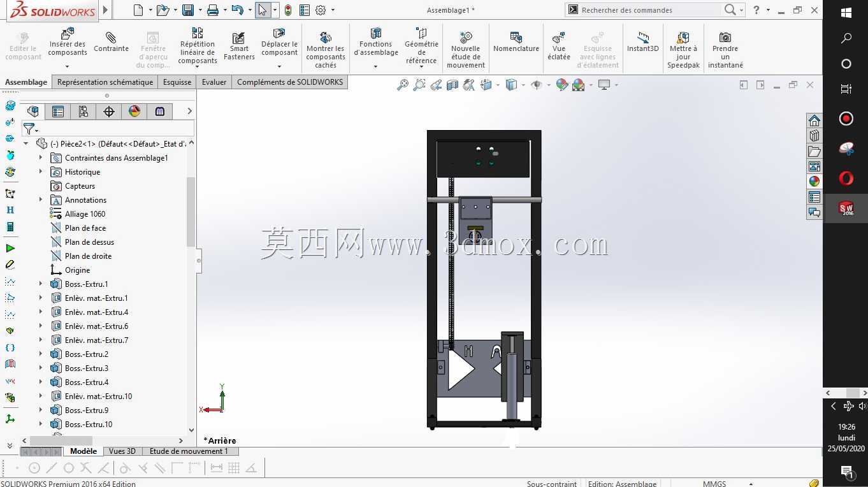Open Fonctions d'assemblage tool

click(375, 42)
